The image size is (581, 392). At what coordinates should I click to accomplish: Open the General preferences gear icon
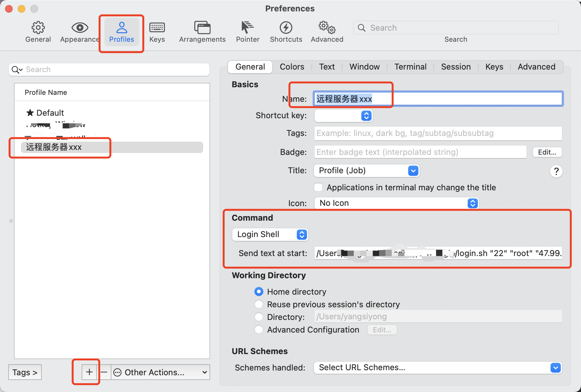pyautogui.click(x=38, y=28)
